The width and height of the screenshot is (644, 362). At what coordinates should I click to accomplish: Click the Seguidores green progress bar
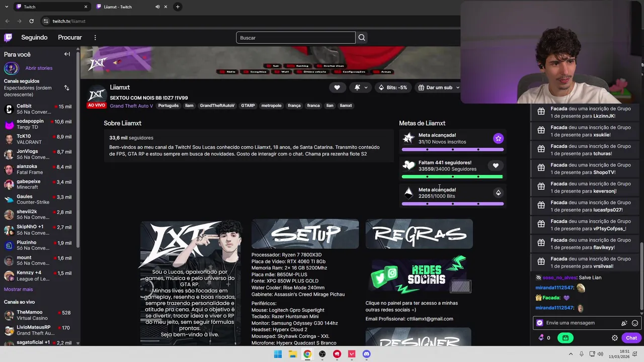pyautogui.click(x=452, y=176)
